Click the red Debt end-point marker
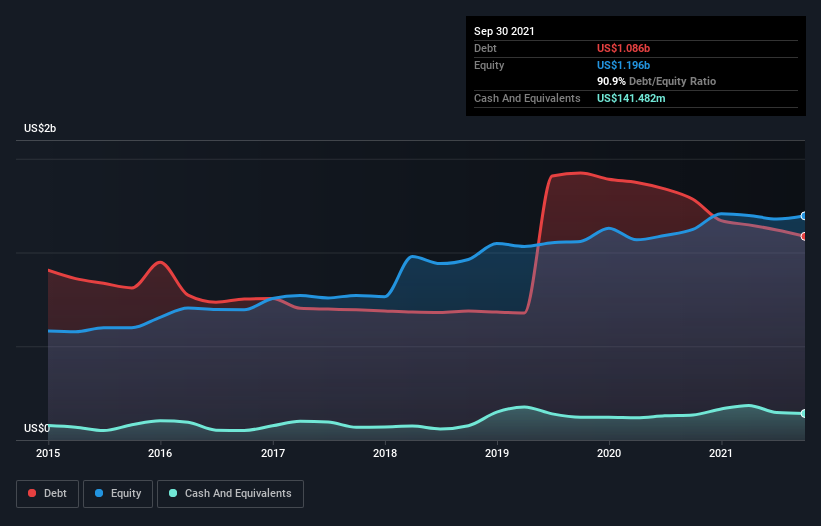 (804, 237)
